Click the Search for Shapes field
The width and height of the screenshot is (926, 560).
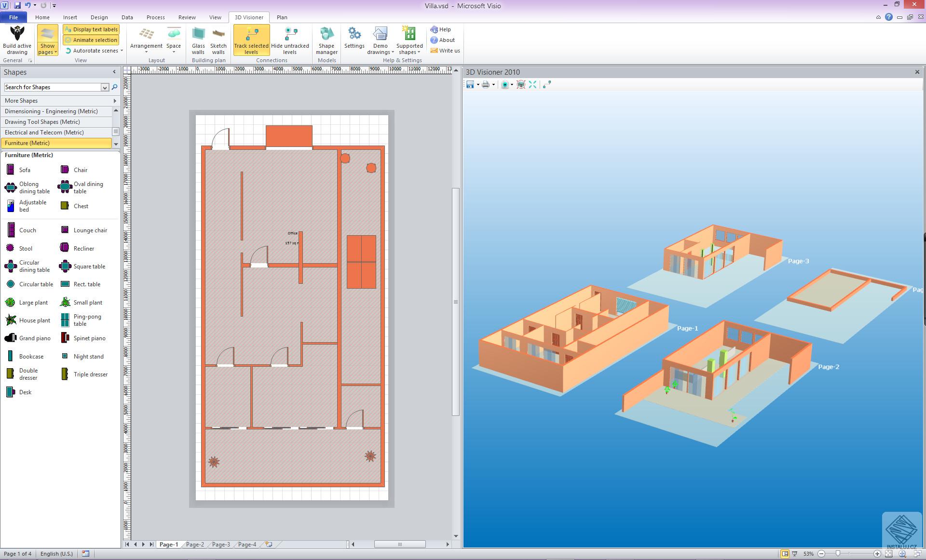[x=52, y=87]
